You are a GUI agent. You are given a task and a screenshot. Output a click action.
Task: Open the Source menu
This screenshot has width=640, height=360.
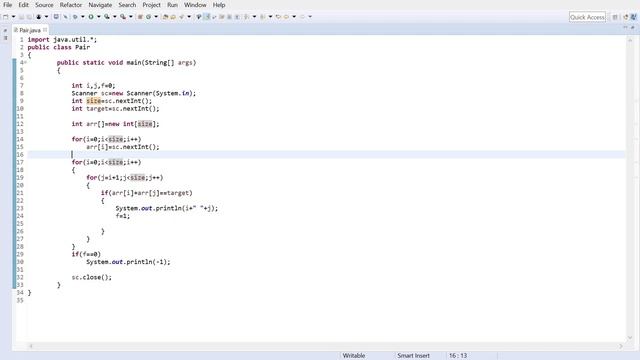point(44,5)
